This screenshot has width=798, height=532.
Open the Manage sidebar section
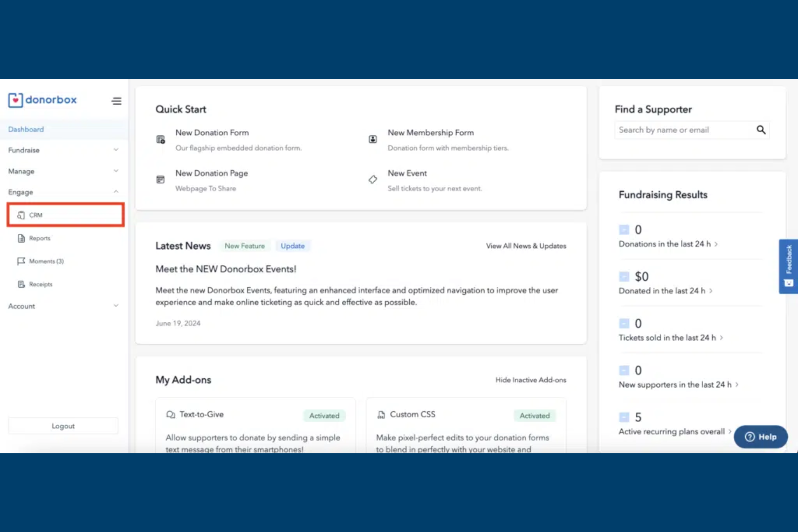64,171
